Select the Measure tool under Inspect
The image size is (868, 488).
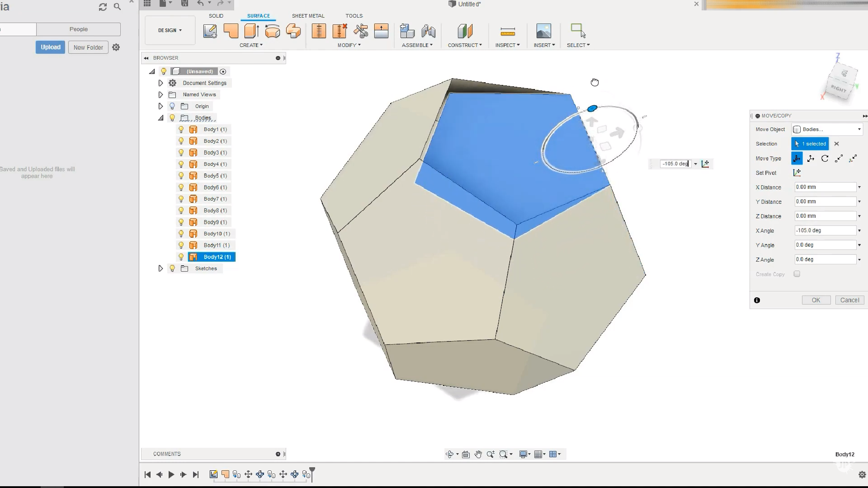pos(508,31)
